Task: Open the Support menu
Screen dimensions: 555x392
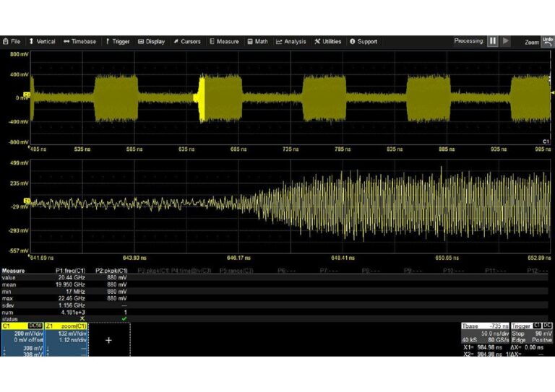Action: pyautogui.click(x=363, y=41)
